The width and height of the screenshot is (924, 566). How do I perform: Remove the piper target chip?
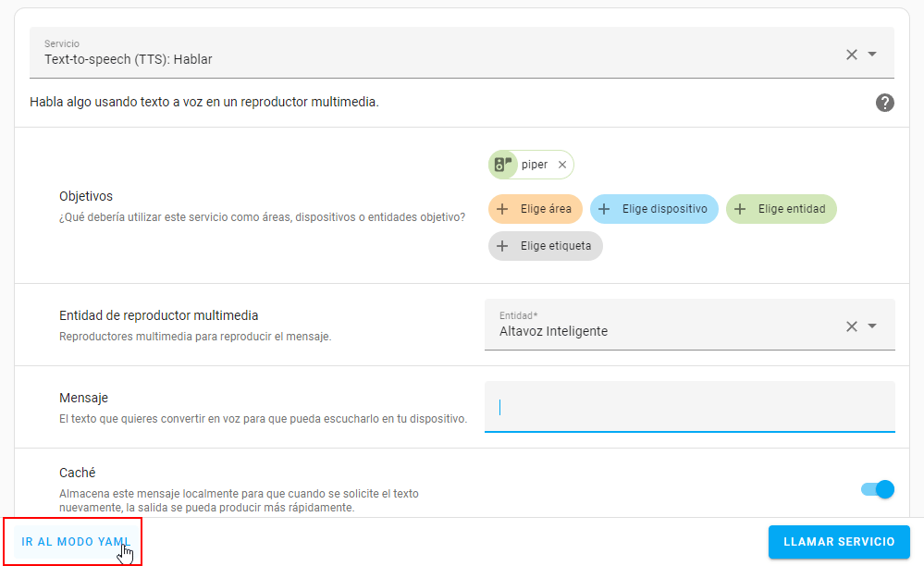(562, 165)
